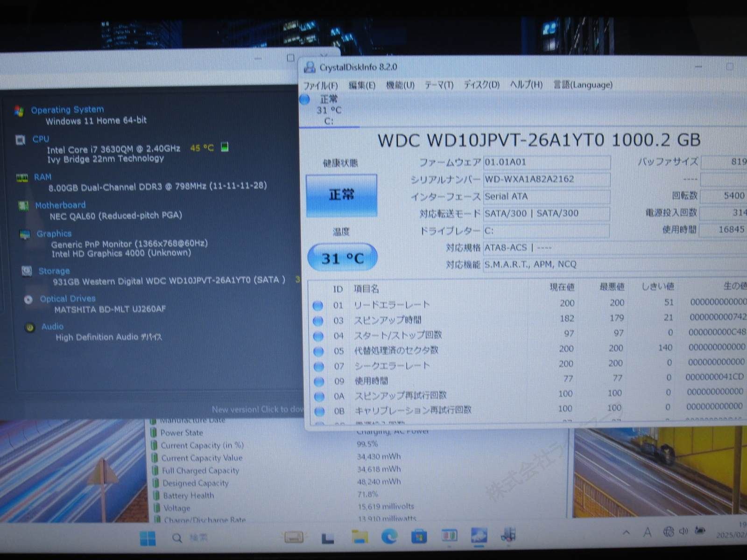Click the Graphics heading in Speccy
The image size is (747, 560).
point(54,233)
